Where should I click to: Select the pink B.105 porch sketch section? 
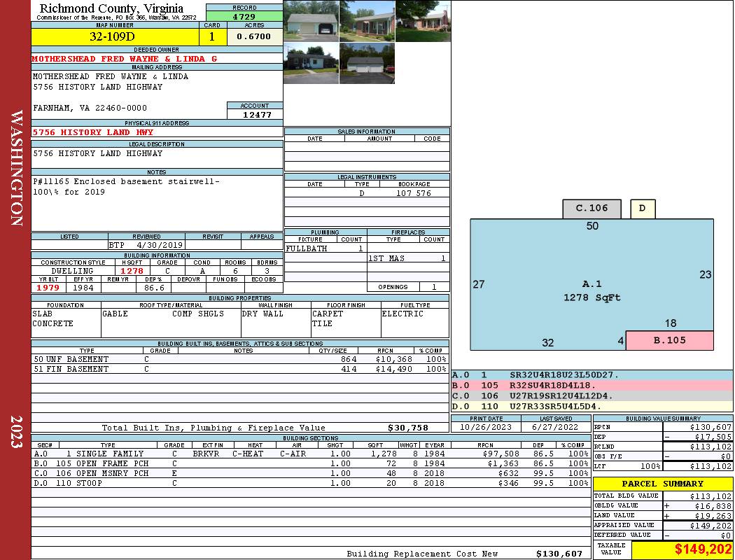pyautogui.click(x=669, y=341)
